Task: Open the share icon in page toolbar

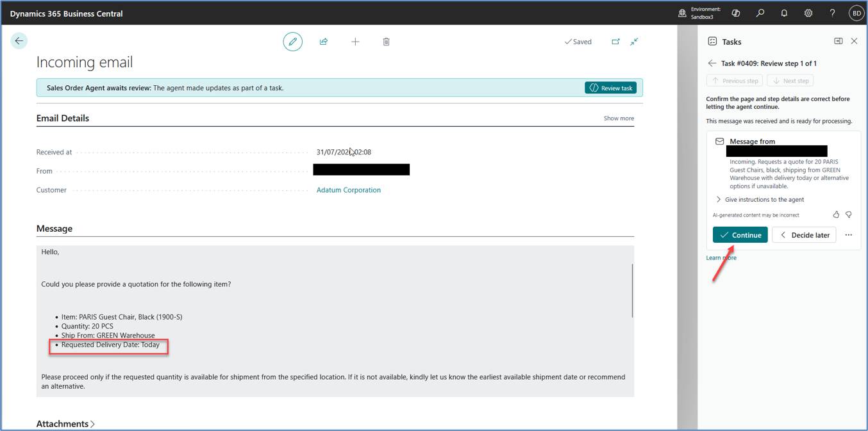Action: tap(324, 42)
